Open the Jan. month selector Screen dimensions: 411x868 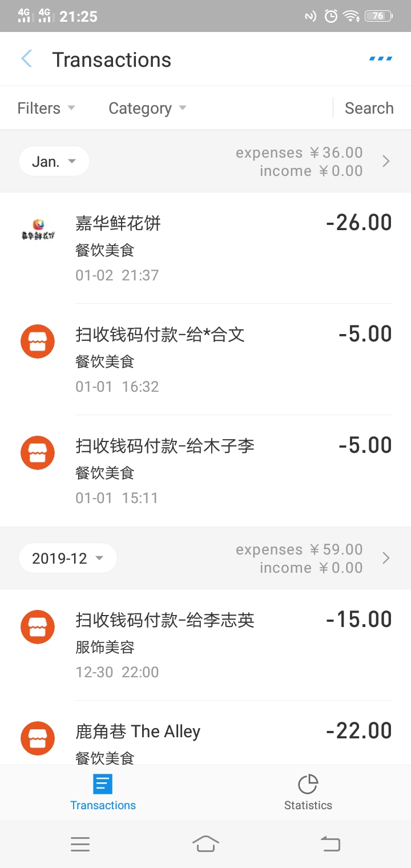[54, 162]
